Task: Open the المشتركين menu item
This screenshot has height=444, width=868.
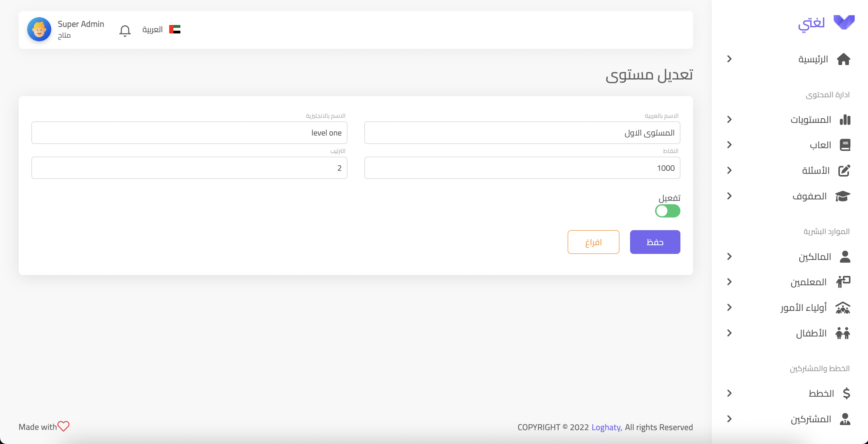Action: click(810, 419)
